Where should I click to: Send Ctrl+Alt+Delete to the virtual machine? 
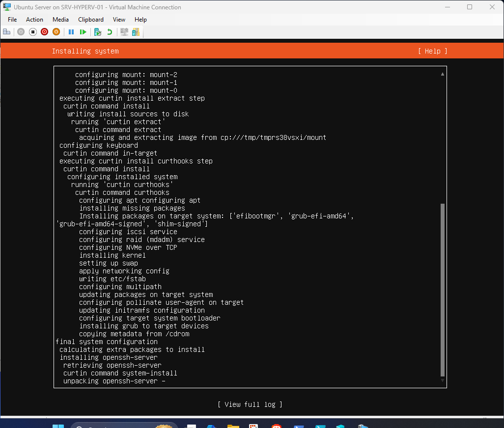[6, 31]
